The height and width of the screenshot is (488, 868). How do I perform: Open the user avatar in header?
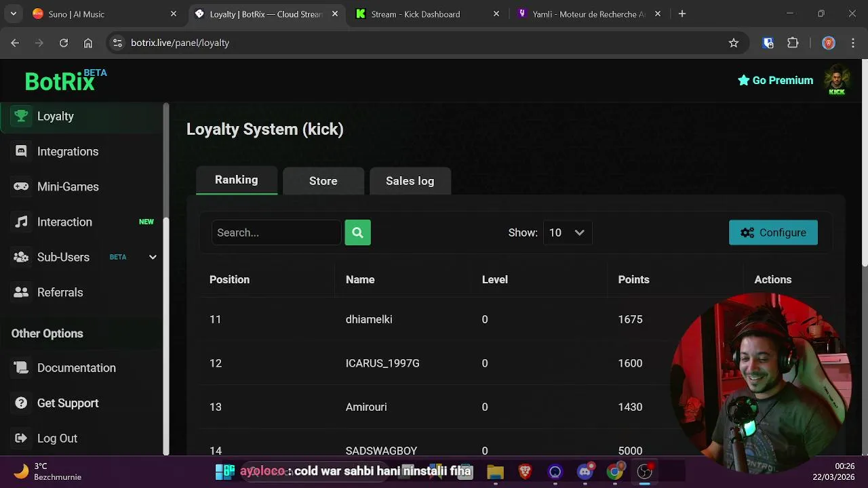pos(837,81)
